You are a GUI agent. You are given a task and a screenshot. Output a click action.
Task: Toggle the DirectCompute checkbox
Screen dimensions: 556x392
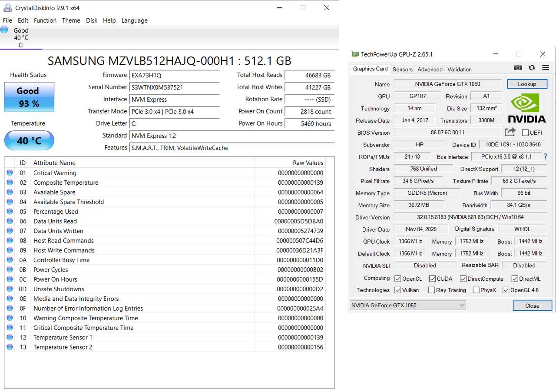[x=463, y=279]
